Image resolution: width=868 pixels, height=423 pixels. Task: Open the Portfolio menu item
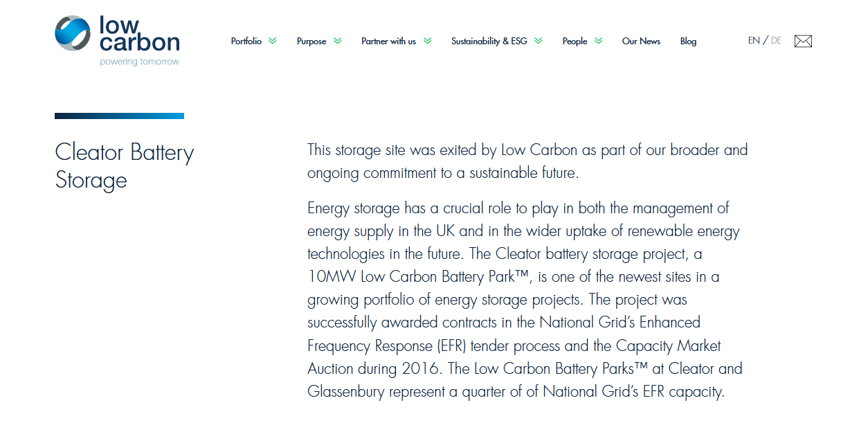coord(246,41)
